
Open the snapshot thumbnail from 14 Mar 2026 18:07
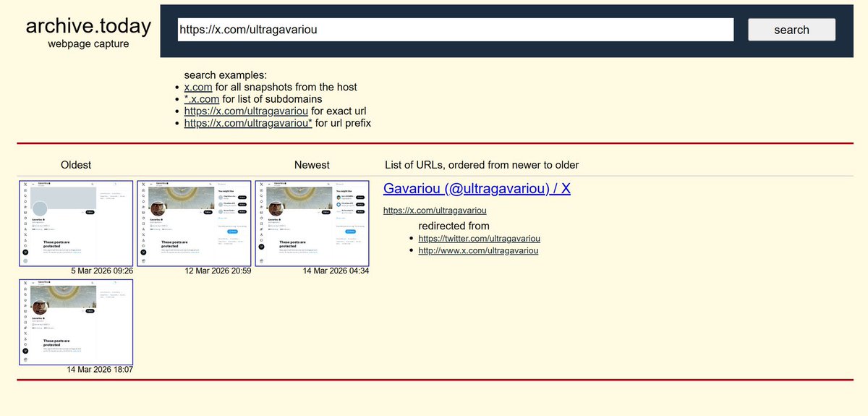pyautogui.click(x=76, y=322)
